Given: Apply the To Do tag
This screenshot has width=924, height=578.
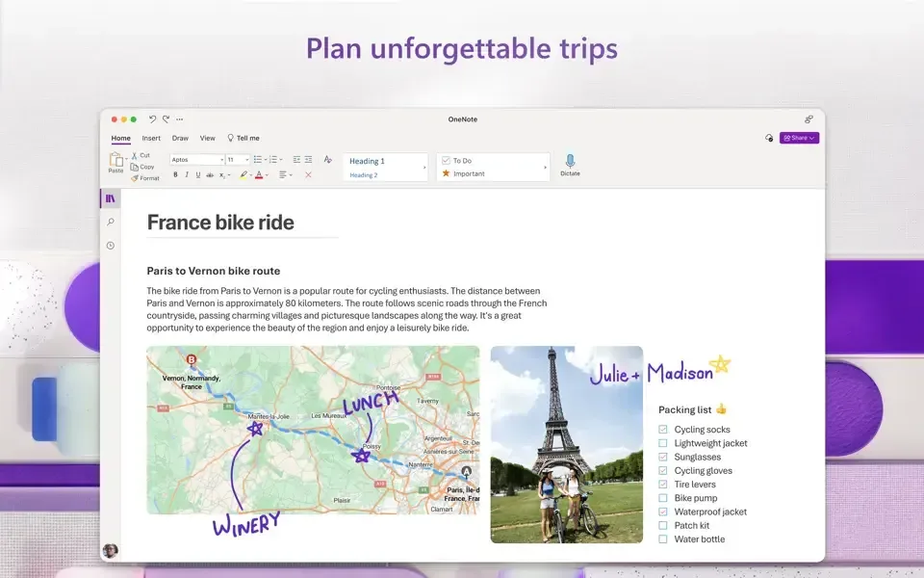Looking at the screenshot, I should 456,161.
